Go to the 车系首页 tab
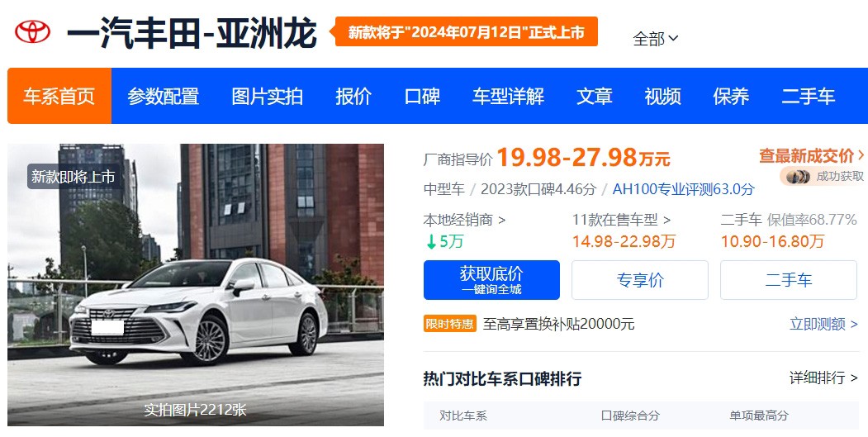This screenshot has height=437, width=868. click(59, 96)
